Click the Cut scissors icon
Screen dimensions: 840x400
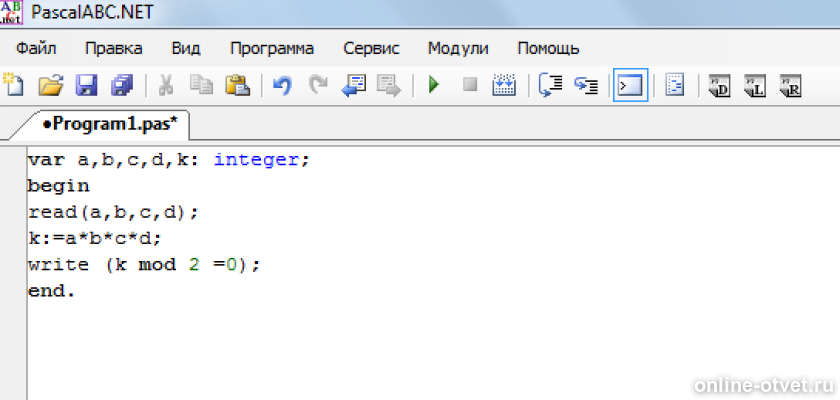(x=166, y=86)
